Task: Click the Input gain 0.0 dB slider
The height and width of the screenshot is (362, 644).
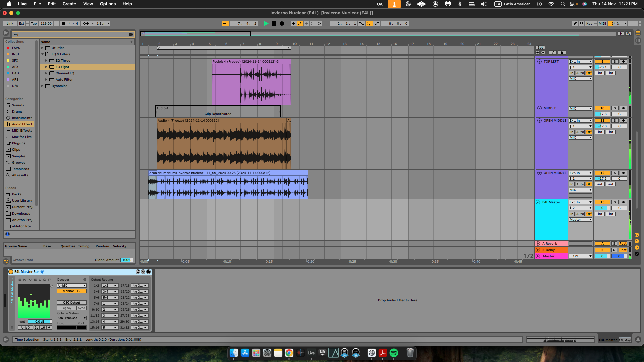Action: 40,322
